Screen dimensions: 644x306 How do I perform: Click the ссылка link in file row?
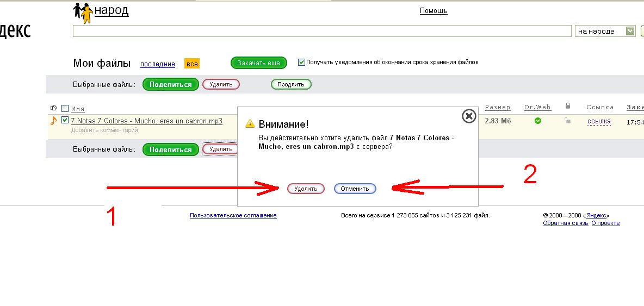click(x=599, y=121)
